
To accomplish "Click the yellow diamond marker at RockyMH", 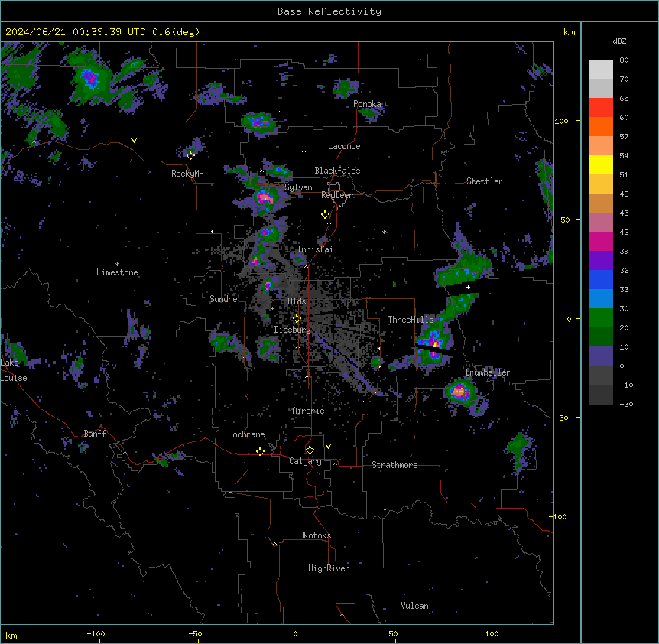I will 191,156.
